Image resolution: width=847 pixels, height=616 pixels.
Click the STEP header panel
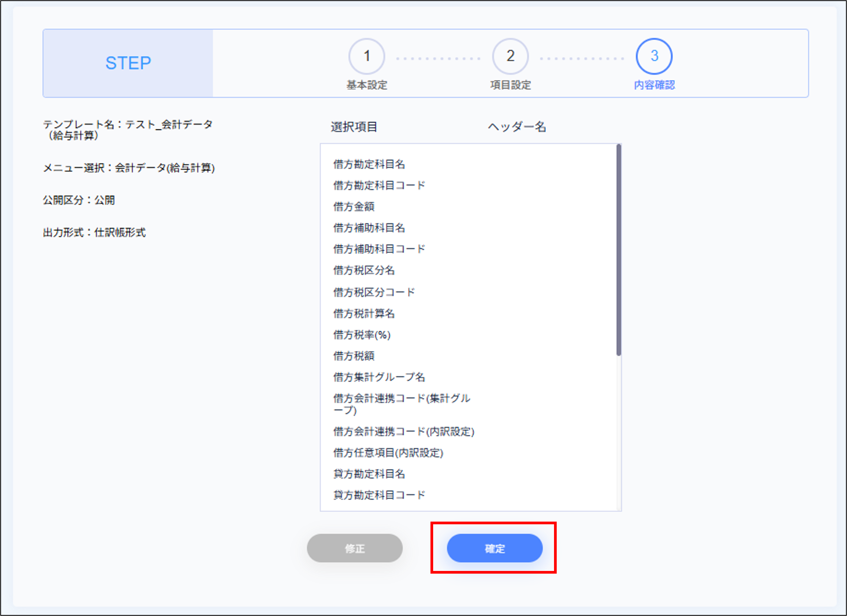[x=128, y=63]
